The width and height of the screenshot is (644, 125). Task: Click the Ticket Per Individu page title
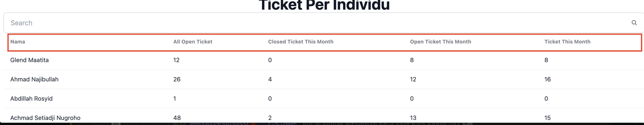pyautogui.click(x=324, y=5)
